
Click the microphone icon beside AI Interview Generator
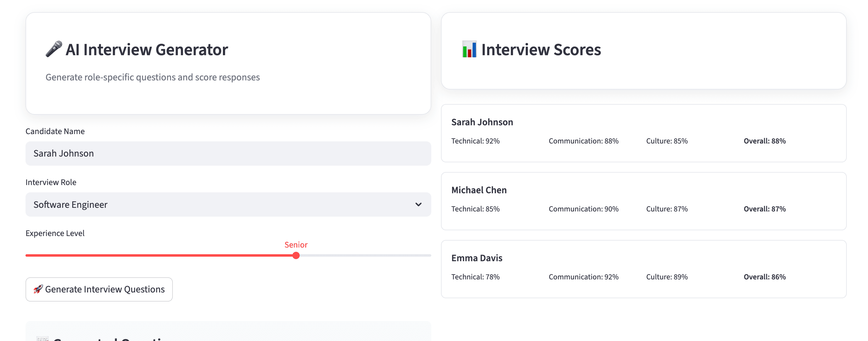point(54,49)
